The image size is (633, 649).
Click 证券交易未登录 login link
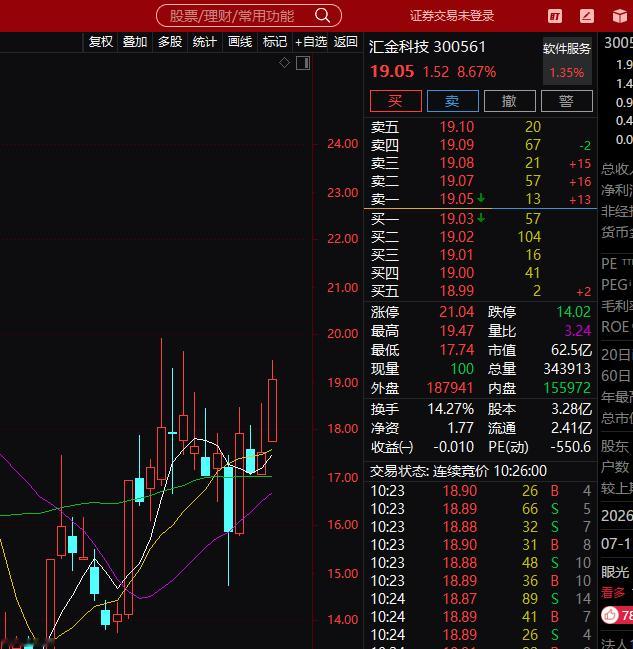pyautogui.click(x=452, y=16)
